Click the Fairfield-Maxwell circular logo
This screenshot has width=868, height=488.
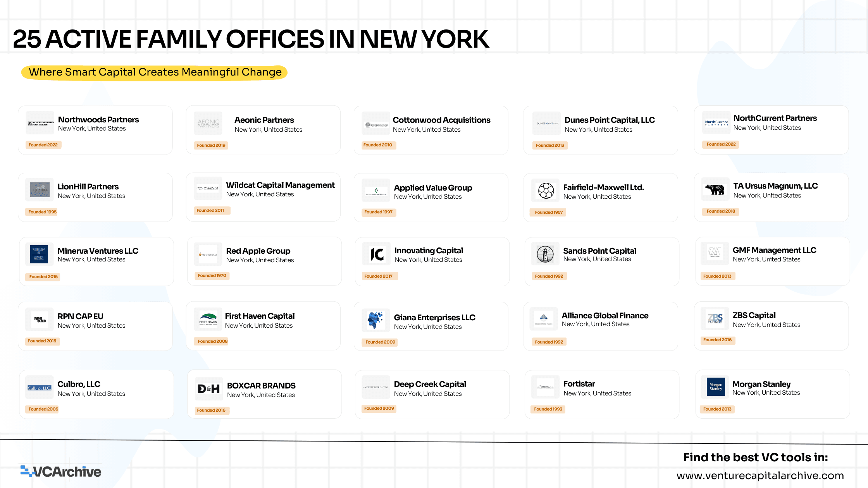[x=546, y=191]
